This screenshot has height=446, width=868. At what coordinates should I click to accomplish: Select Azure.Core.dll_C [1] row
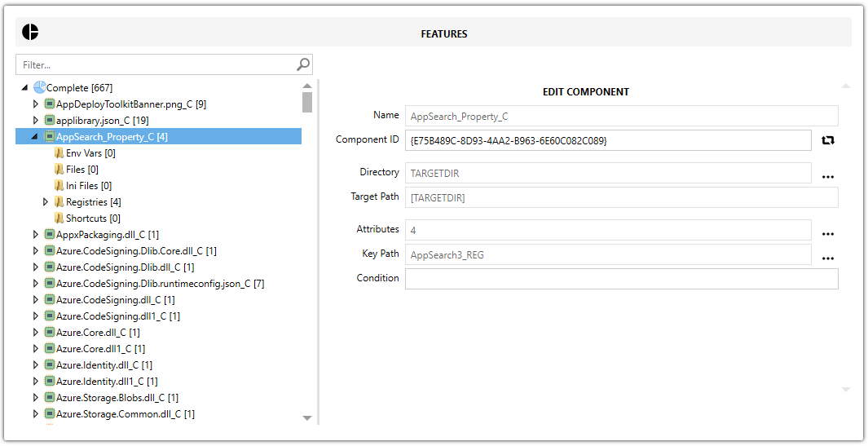(x=98, y=333)
